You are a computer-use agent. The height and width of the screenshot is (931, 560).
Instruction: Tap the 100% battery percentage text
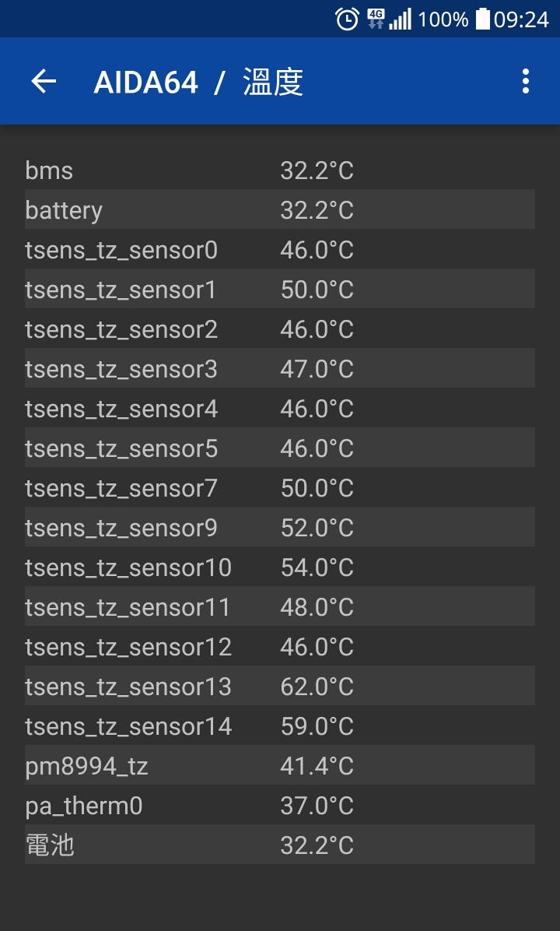[443, 19]
